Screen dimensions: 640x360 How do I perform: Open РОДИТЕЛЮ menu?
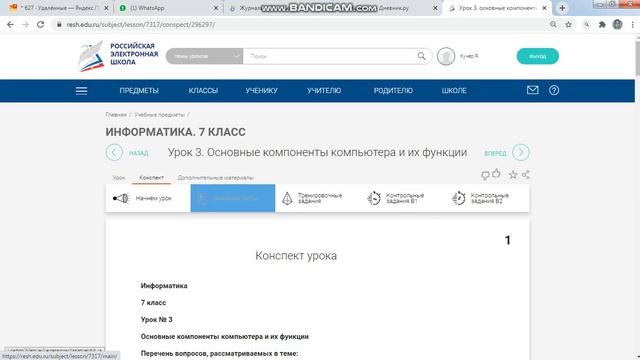coord(393,91)
